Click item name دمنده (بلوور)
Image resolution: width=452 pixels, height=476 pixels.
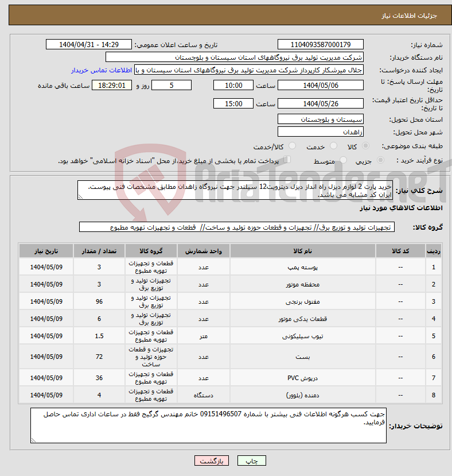tap(302, 395)
